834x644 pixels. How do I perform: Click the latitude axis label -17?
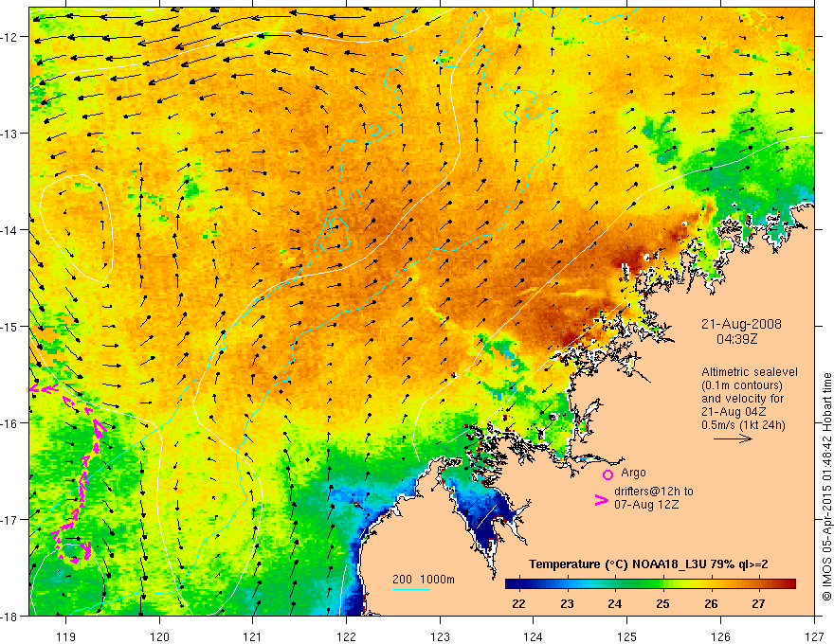tap(9, 519)
